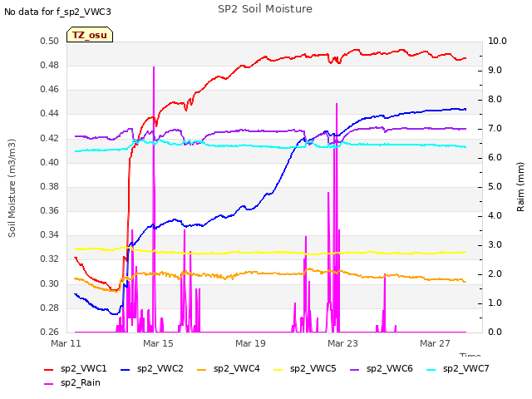This screenshot has width=532, height=399.
Task: Click the 0.50 left axis value
Action: [x=50, y=42]
